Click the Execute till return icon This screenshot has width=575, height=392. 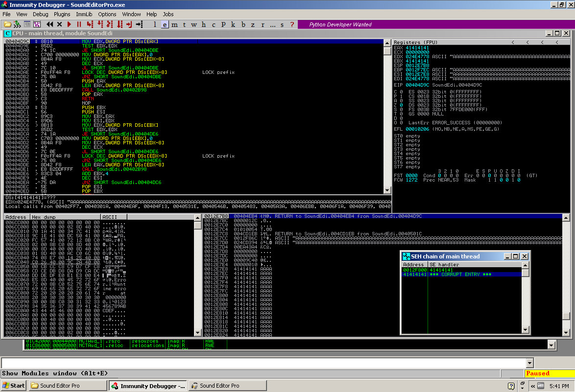tap(129, 24)
